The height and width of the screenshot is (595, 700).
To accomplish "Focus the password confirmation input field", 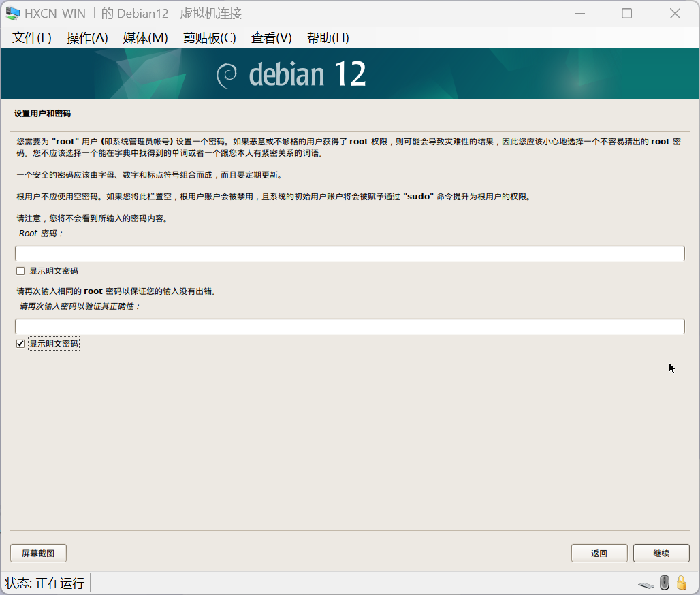I will click(x=349, y=326).
